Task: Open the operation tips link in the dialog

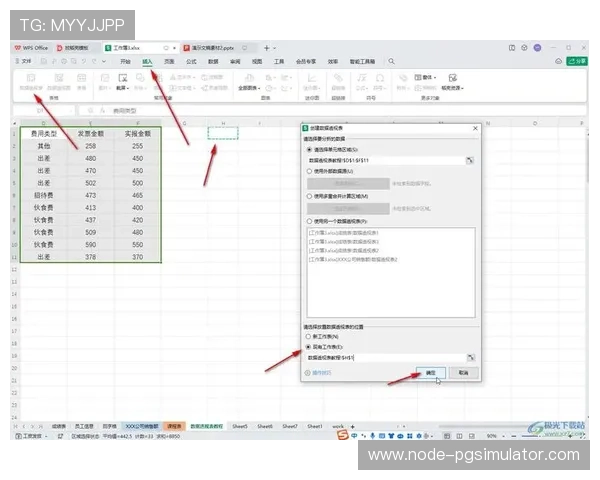Action: 318,373
